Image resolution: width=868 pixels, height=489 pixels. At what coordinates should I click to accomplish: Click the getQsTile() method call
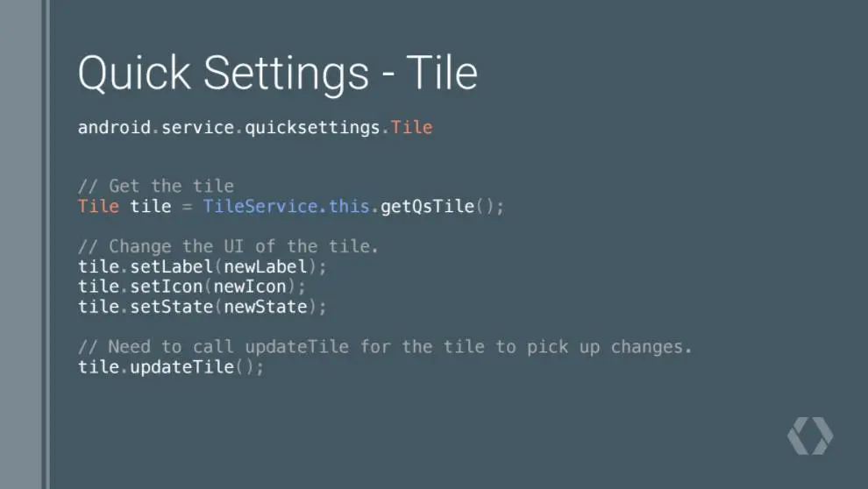(x=442, y=206)
